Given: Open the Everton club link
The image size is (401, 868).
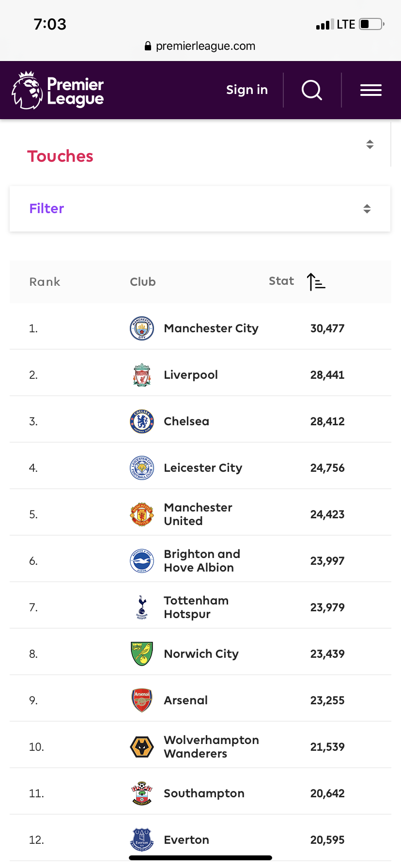Looking at the screenshot, I should [x=186, y=840].
